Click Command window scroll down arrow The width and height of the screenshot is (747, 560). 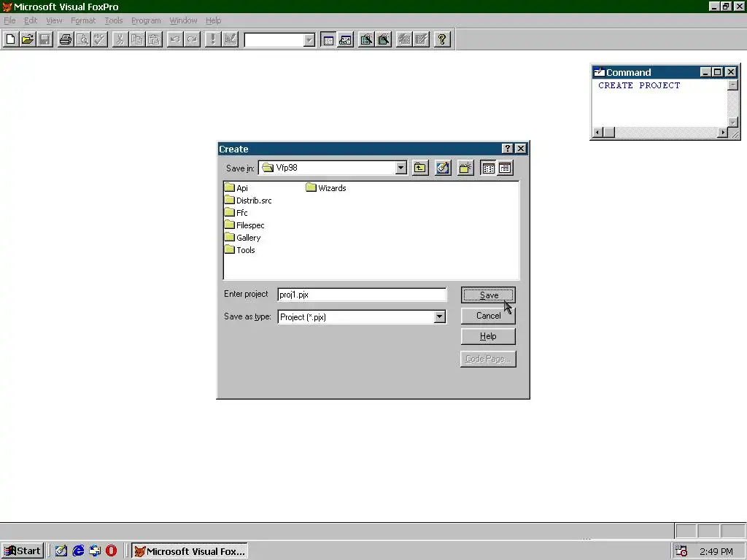(732, 122)
